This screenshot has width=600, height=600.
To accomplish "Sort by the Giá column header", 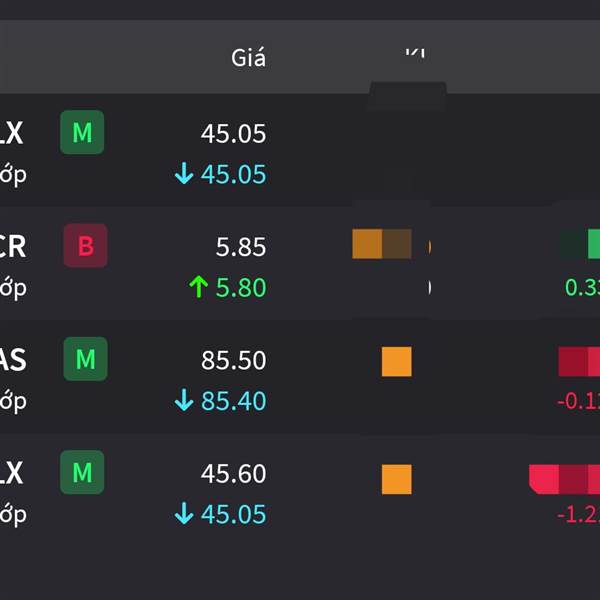I will tap(248, 57).
